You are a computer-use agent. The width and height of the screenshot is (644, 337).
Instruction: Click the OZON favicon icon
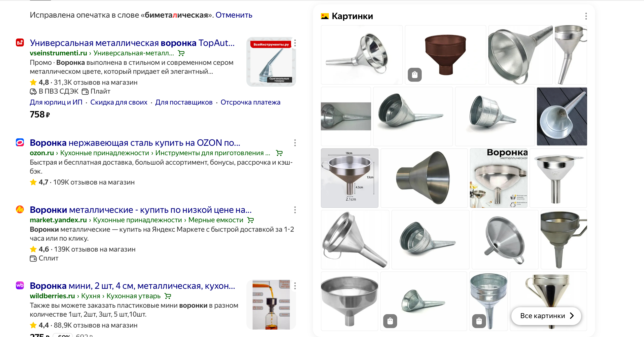pyautogui.click(x=20, y=142)
